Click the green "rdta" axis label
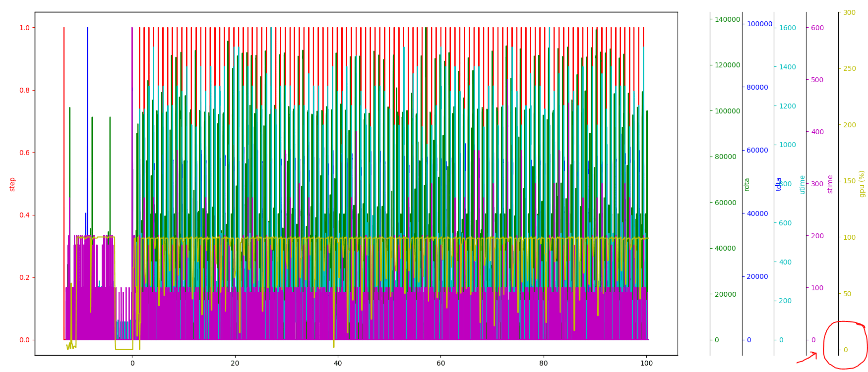 tap(746, 184)
